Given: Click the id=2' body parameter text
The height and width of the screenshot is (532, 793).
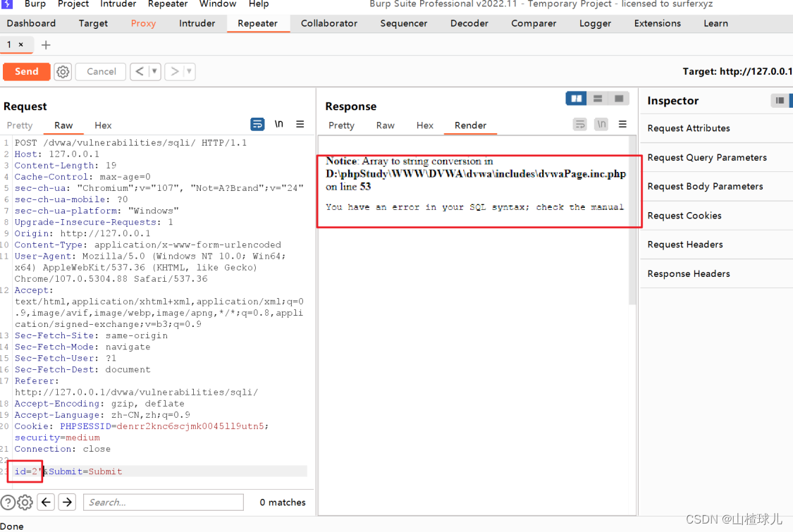Looking at the screenshot, I should [x=28, y=471].
